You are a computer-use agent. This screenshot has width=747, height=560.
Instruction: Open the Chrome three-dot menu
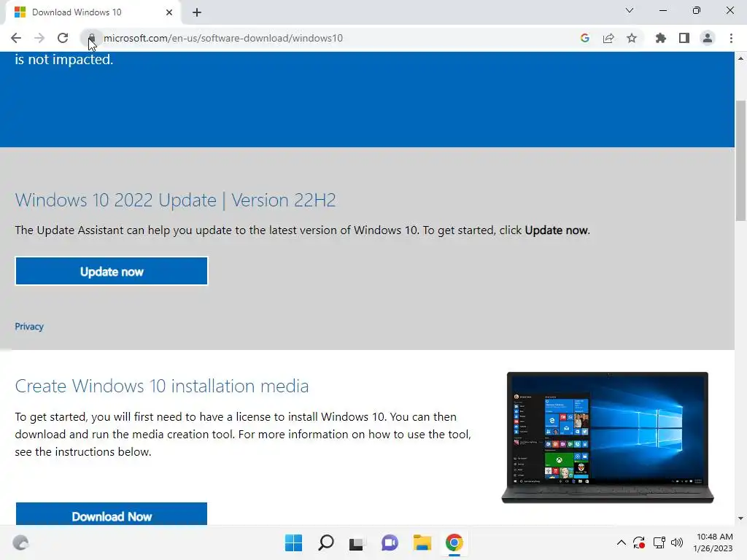click(x=731, y=38)
